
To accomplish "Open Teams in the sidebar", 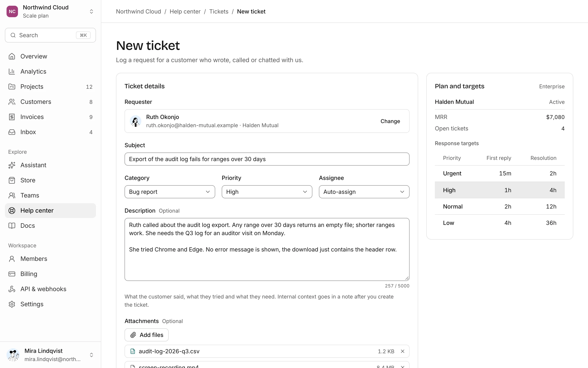I will [50, 195].
